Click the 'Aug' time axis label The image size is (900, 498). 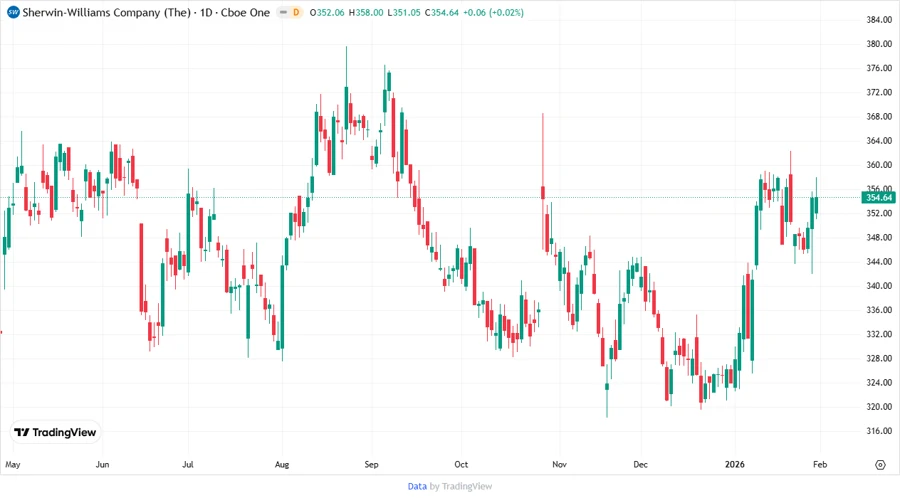pos(282,464)
